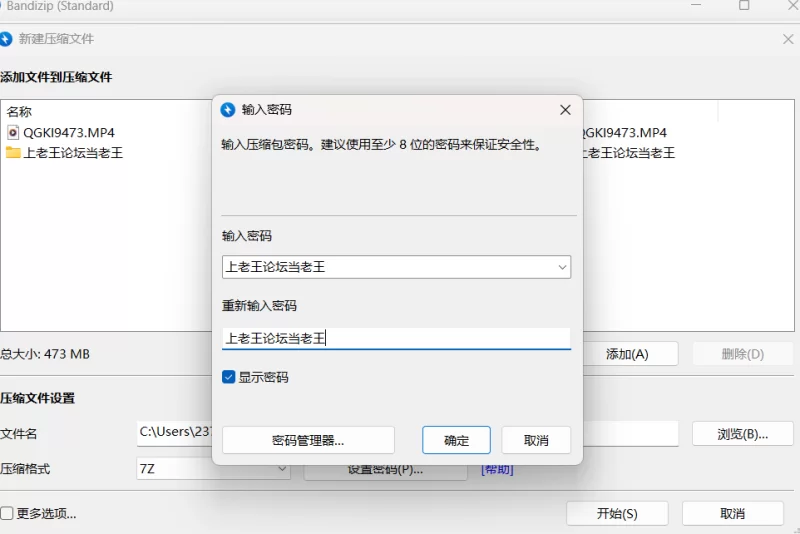Uncheck the 显示密码 checkbox
This screenshot has width=800, height=534.
coord(229,378)
